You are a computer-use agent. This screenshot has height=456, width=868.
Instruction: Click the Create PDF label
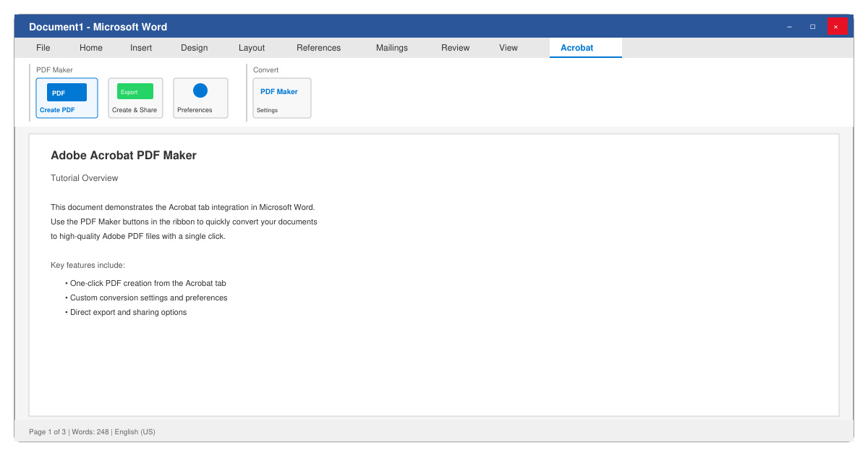(x=57, y=110)
